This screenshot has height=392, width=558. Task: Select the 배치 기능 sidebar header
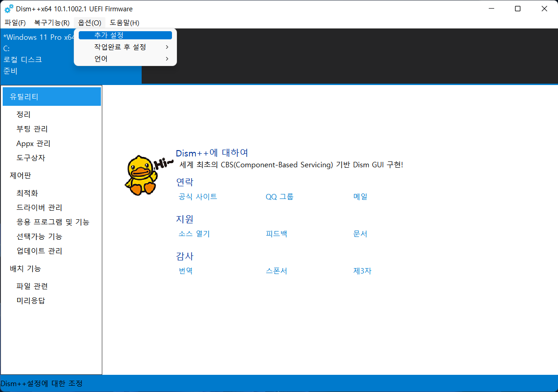[25, 269]
